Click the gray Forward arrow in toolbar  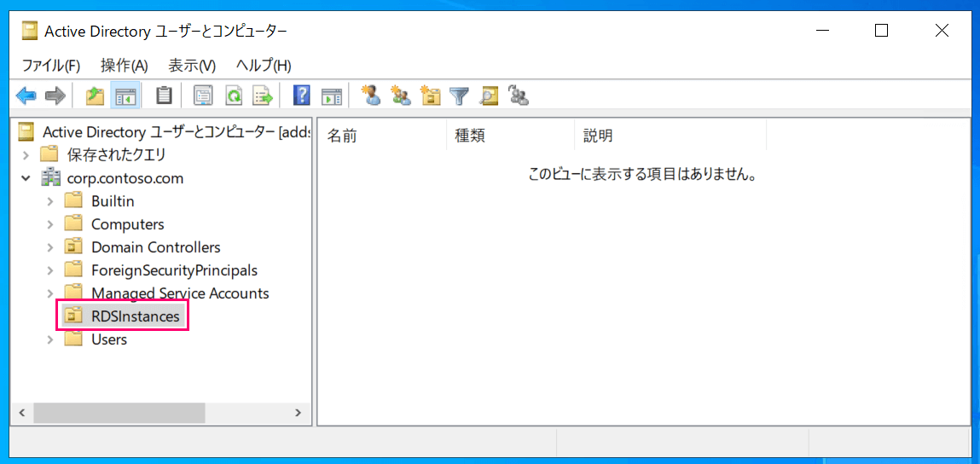pos(55,96)
